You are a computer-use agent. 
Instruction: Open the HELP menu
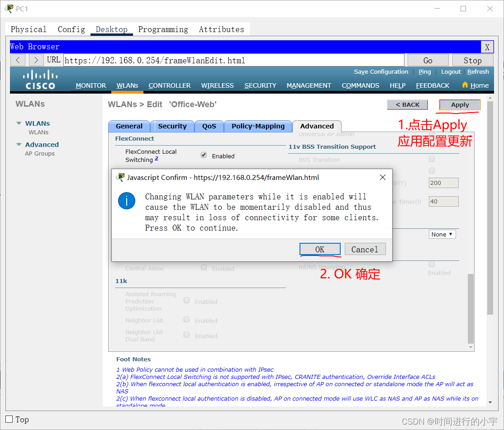point(398,85)
